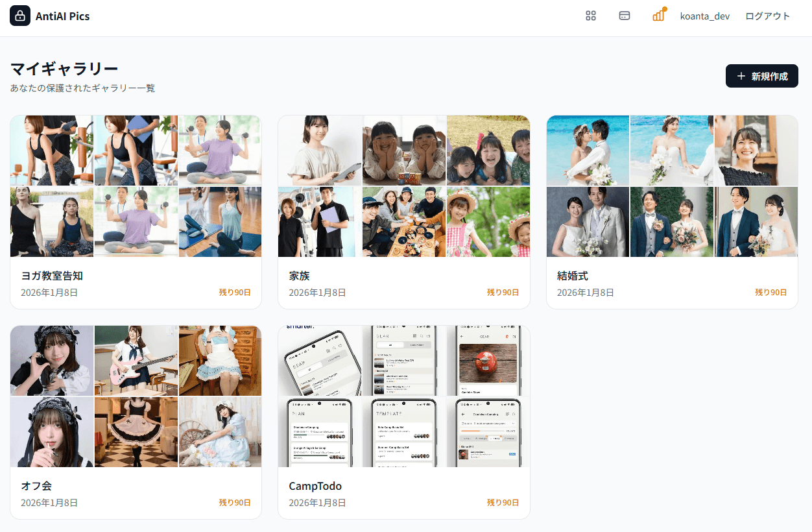Open the 結婚式 gallery title
This screenshot has width=812, height=532.
[573, 276]
